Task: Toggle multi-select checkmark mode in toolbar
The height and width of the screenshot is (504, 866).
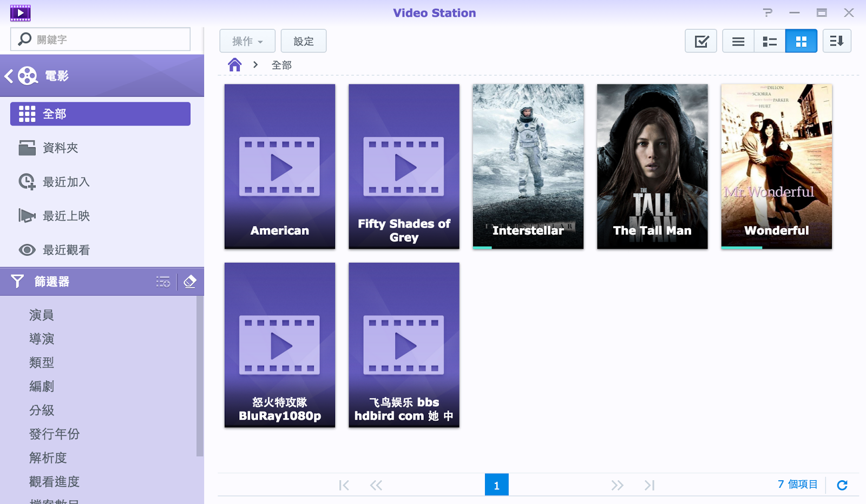Action: (x=701, y=41)
